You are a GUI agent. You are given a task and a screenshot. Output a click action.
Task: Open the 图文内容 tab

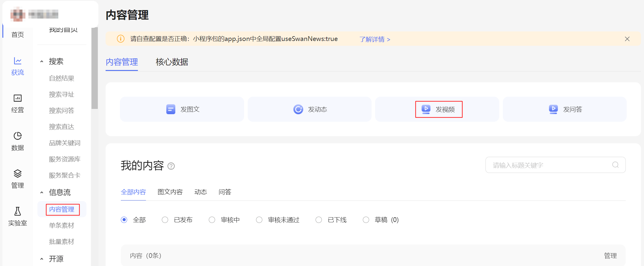tap(170, 192)
